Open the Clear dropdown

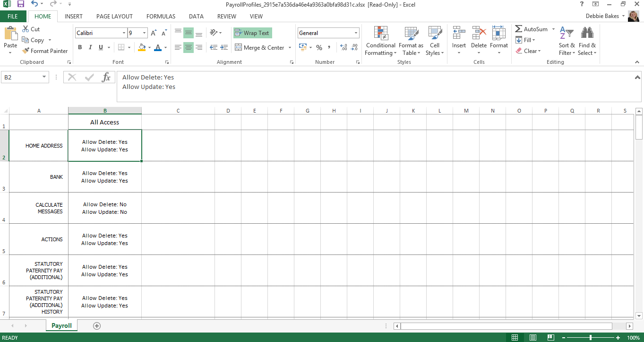click(528, 51)
